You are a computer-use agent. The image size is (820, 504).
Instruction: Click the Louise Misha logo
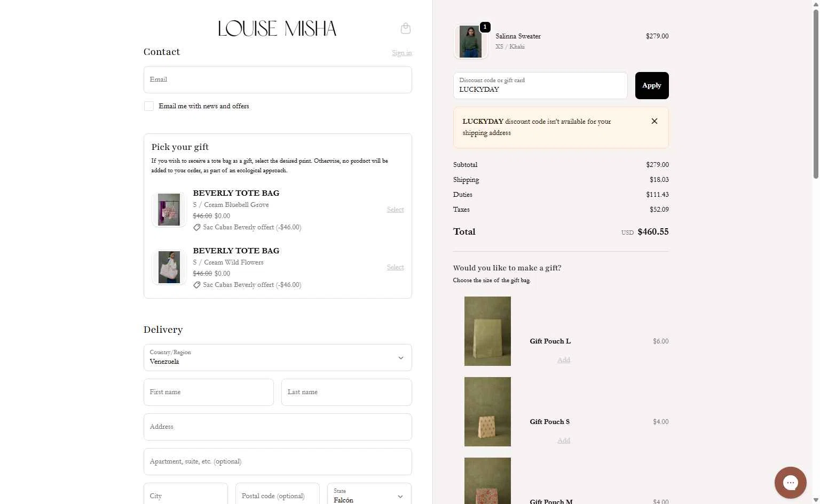coord(278,28)
